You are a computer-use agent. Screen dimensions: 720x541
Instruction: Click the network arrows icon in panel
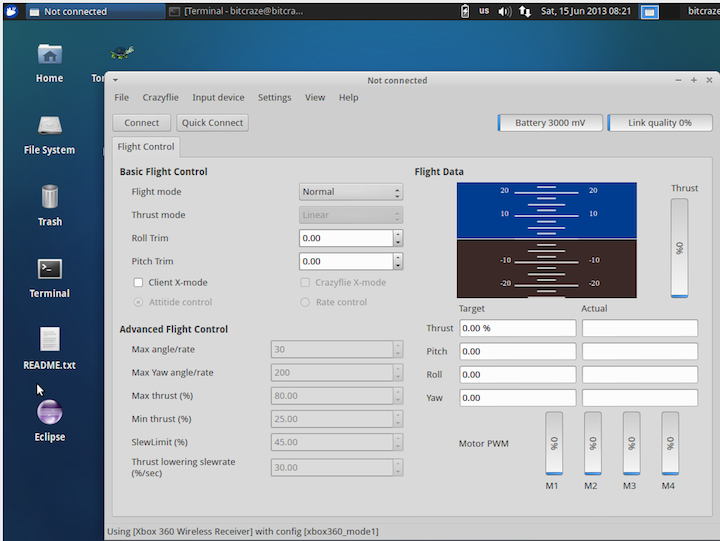click(525, 12)
